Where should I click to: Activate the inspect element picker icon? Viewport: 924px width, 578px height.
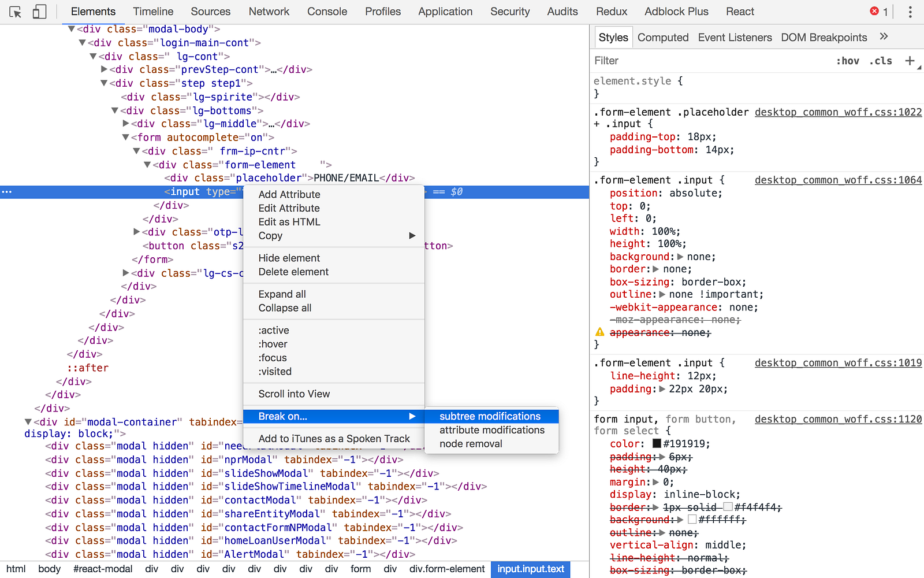tap(16, 12)
